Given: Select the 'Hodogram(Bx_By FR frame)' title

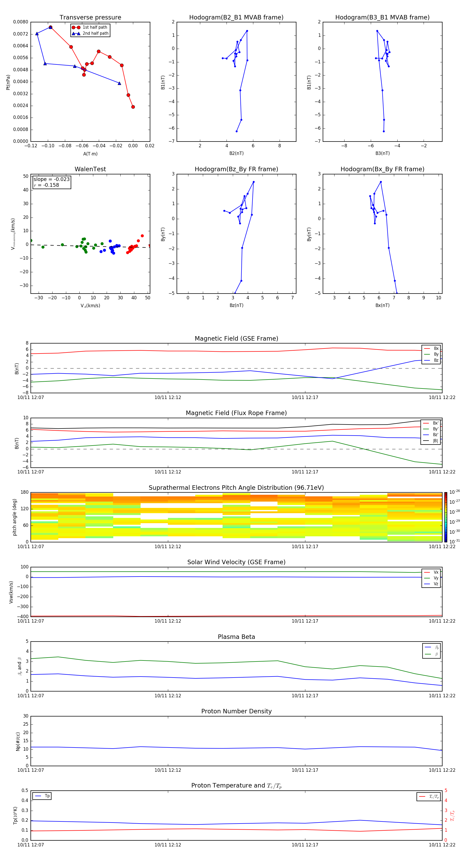Looking at the screenshot, I should click(x=382, y=169).
